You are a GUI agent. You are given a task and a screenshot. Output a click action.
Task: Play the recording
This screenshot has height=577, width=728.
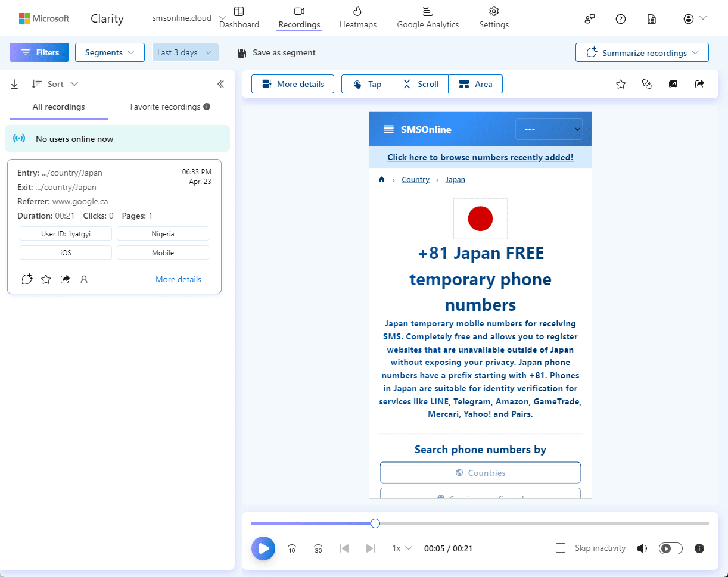[263, 548]
